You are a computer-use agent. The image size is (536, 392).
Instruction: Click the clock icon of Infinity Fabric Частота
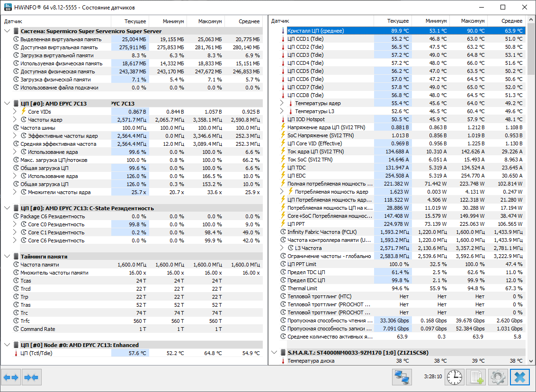click(x=283, y=232)
